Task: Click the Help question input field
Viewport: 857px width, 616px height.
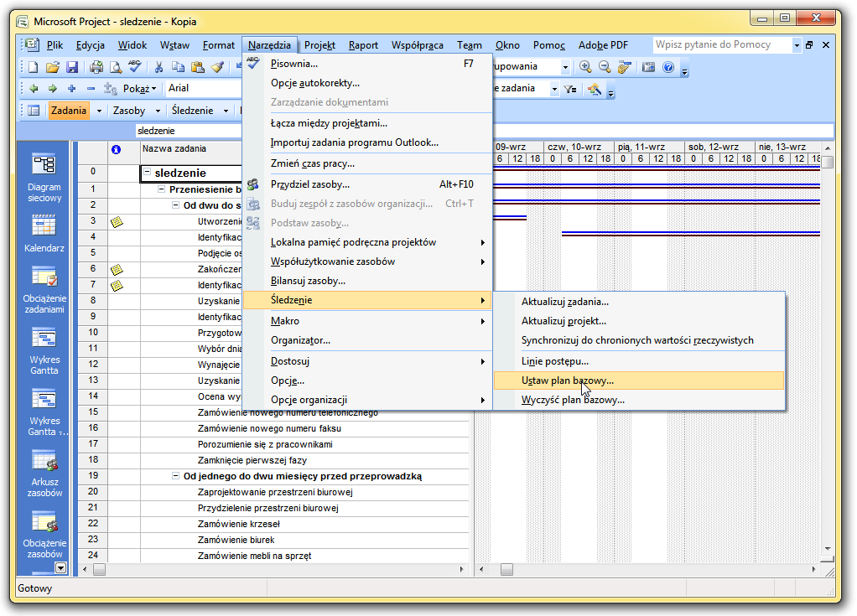Action: tap(721, 44)
